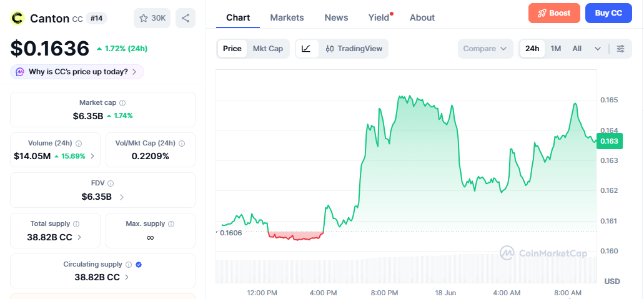Select the 1M time range
The height and width of the screenshot is (299, 644).
556,49
